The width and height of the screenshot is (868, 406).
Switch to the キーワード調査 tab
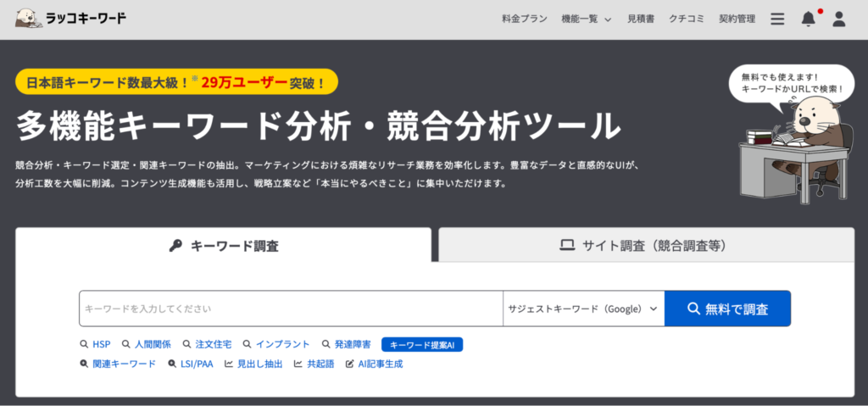(x=223, y=246)
